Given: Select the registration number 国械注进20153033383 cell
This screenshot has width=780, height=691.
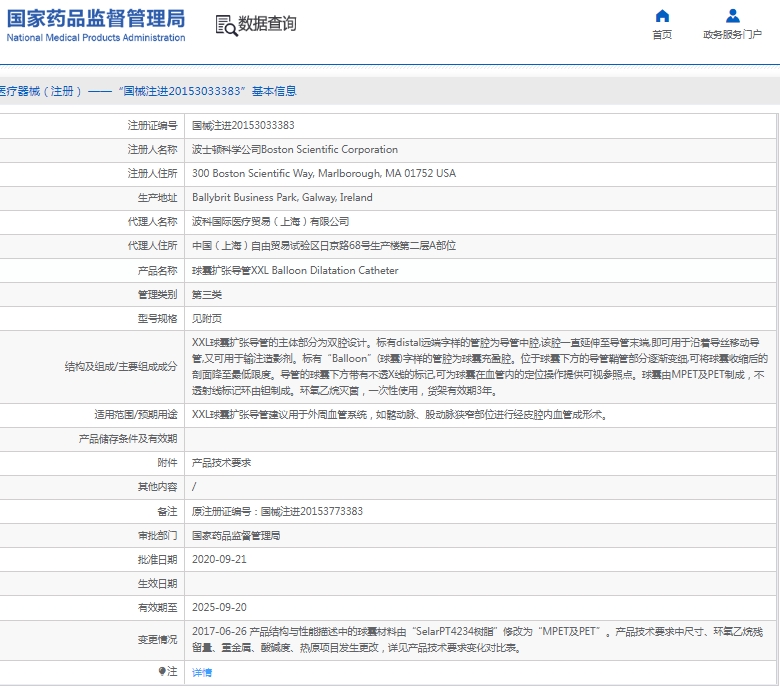Looking at the screenshot, I should [x=243, y=125].
